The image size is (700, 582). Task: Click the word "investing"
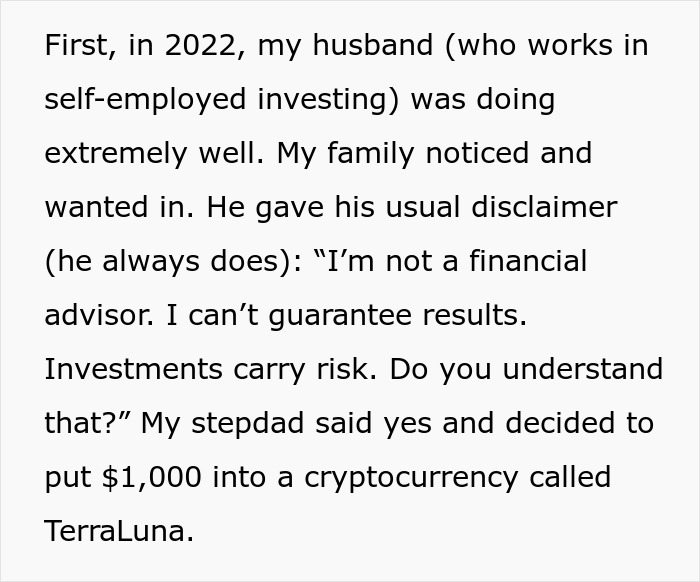tap(329, 100)
